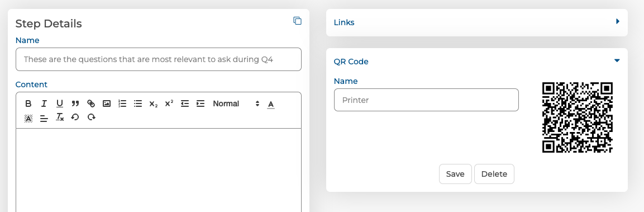This screenshot has height=212, width=644.
Task: Create a numbered ordered list
Action: 122,103
